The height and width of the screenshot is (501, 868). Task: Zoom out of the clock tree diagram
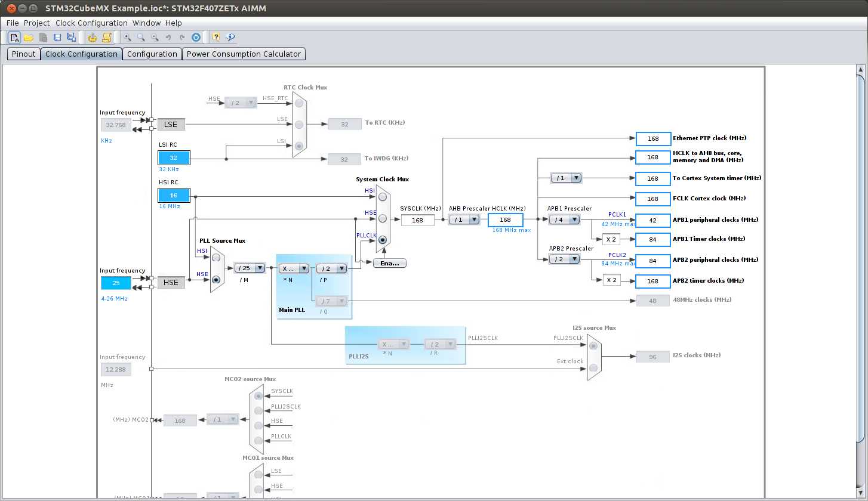click(155, 38)
